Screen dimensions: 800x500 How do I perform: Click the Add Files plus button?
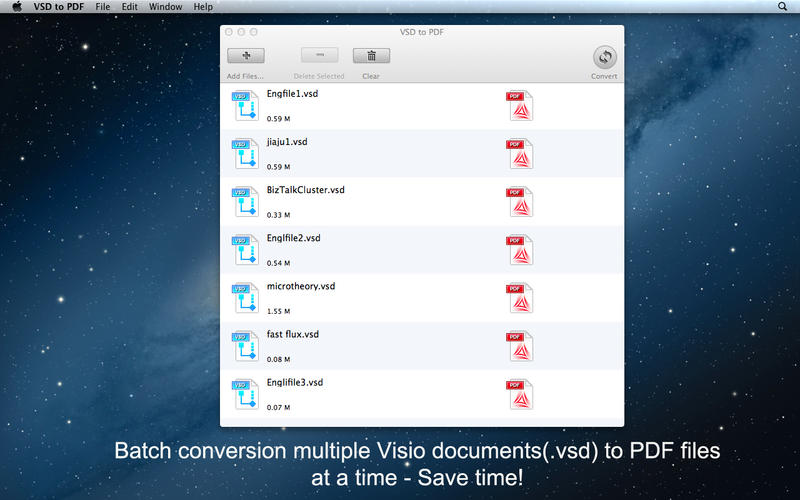tap(246, 56)
